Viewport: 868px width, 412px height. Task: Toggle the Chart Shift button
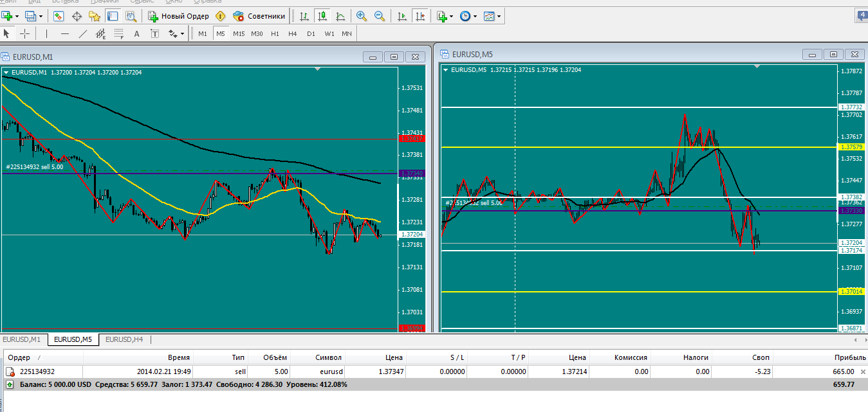point(420,16)
